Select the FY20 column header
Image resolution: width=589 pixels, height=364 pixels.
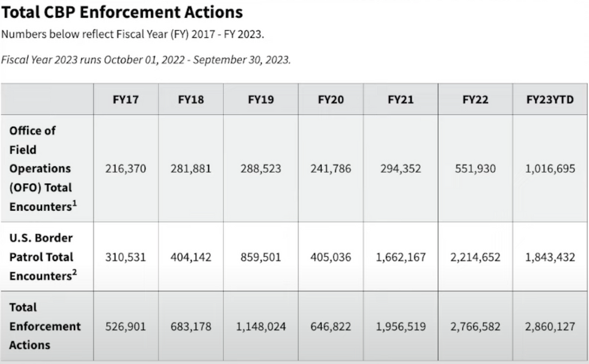[x=331, y=100]
